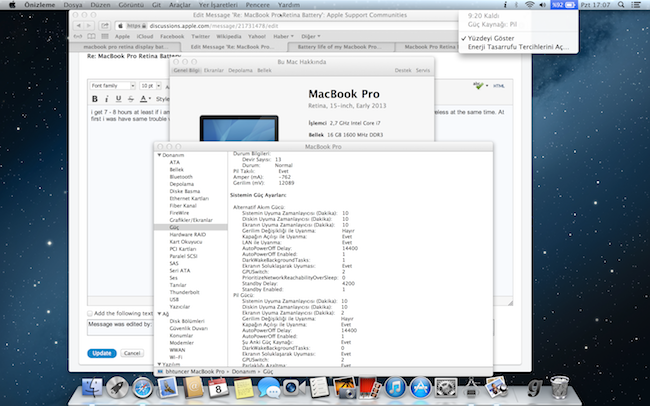Toggle underline formatting in editor
The height and width of the screenshot is (406, 650).
pyautogui.click(x=119, y=99)
